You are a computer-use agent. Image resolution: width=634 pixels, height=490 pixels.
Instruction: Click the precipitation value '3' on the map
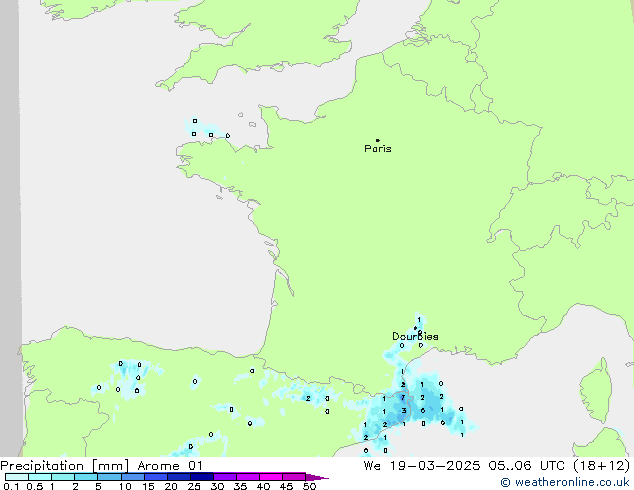(404, 411)
